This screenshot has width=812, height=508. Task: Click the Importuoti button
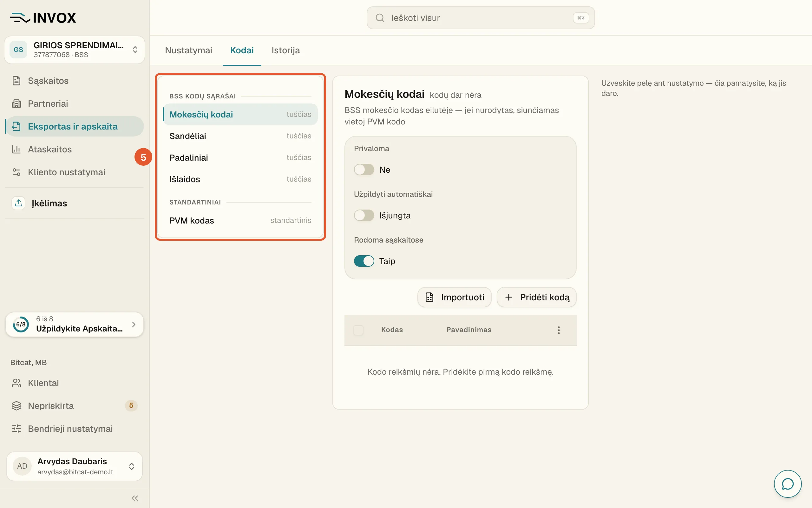tap(454, 297)
